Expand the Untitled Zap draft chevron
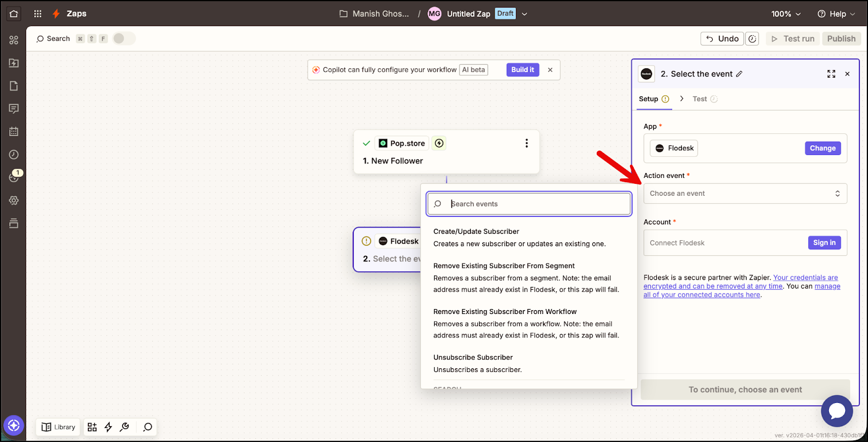The width and height of the screenshot is (868, 442). coord(525,14)
